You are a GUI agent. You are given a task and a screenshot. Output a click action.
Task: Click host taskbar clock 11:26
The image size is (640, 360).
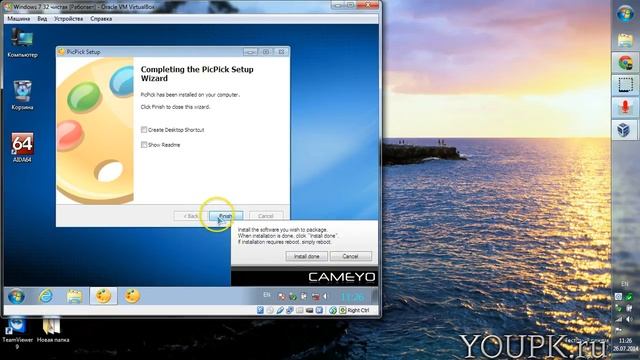coord(625,340)
